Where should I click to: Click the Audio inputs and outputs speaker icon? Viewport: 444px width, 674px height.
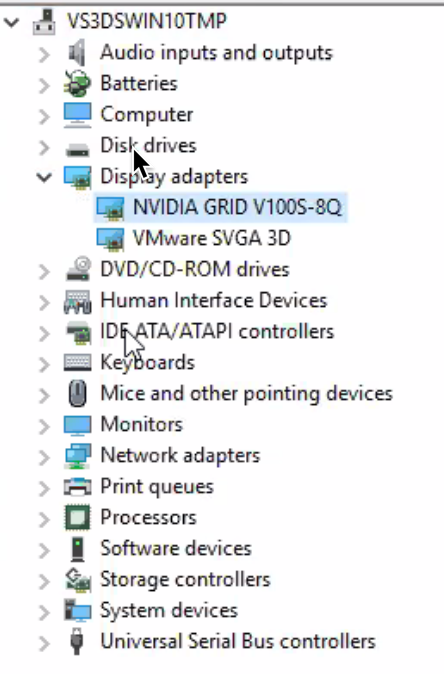(77, 53)
